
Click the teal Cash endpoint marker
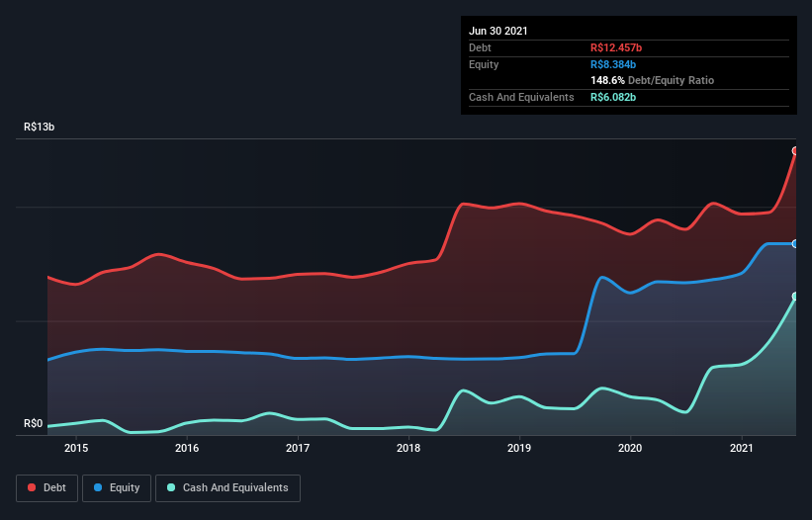795,297
